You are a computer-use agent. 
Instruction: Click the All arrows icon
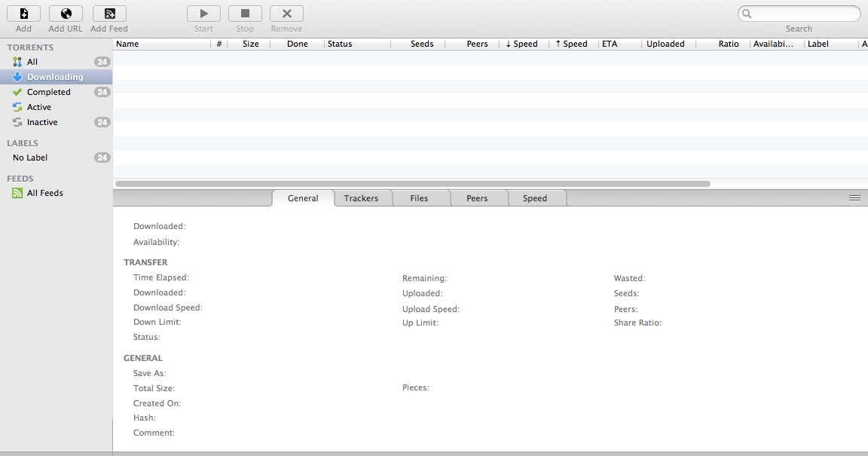point(17,62)
